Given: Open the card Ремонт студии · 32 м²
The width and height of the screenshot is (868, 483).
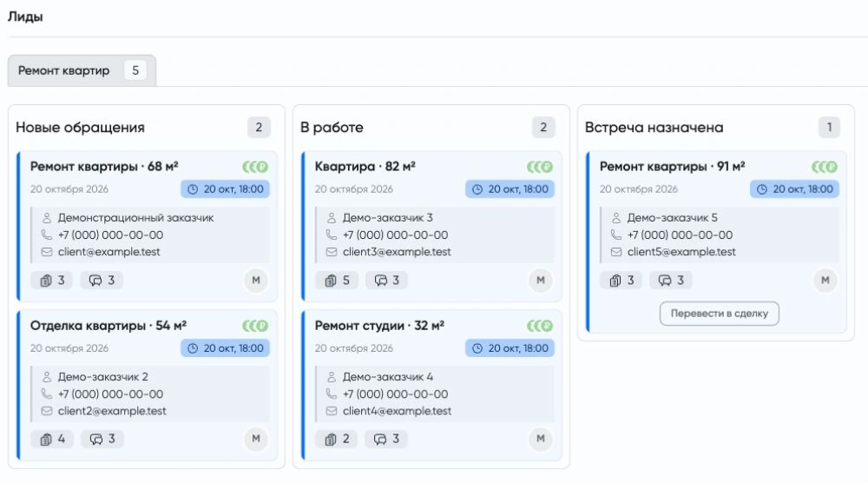Looking at the screenshot, I should [431, 385].
